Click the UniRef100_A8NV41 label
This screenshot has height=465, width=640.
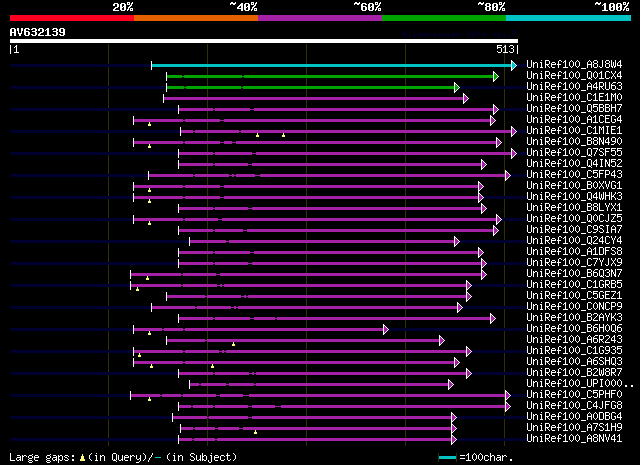point(574,439)
